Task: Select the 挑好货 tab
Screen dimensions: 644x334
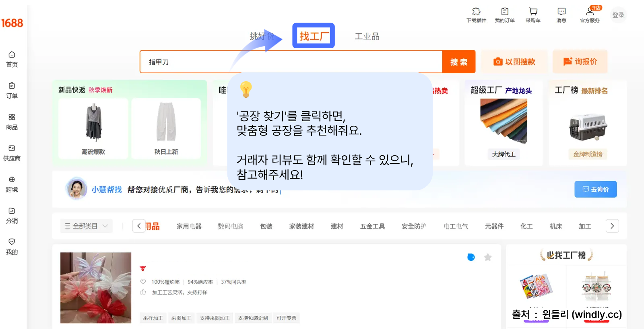Action: (262, 36)
